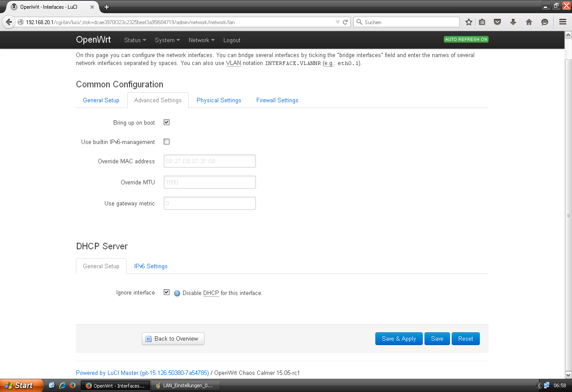The image size is (572, 392).
Task: Reload the page with the refresh icon
Action: point(345,22)
